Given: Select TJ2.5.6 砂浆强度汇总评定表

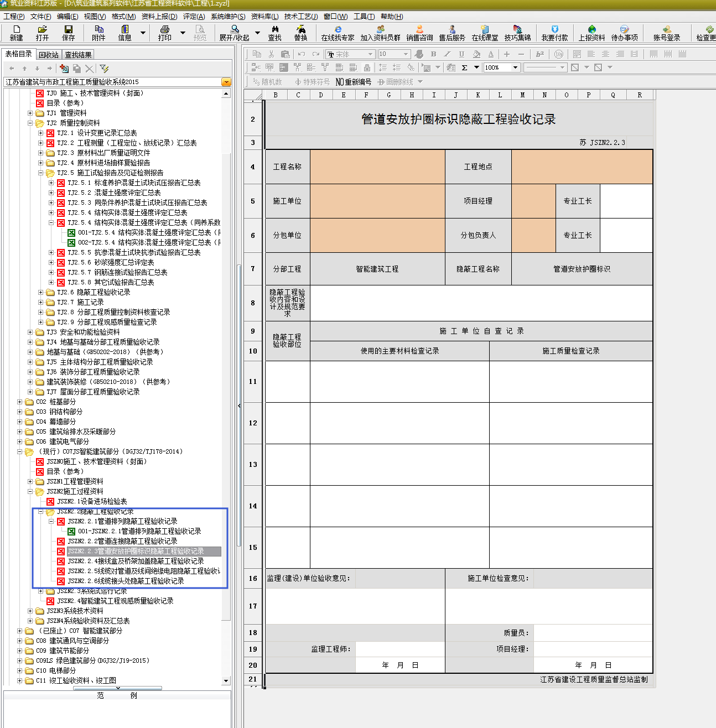Looking at the screenshot, I should pos(110,262).
